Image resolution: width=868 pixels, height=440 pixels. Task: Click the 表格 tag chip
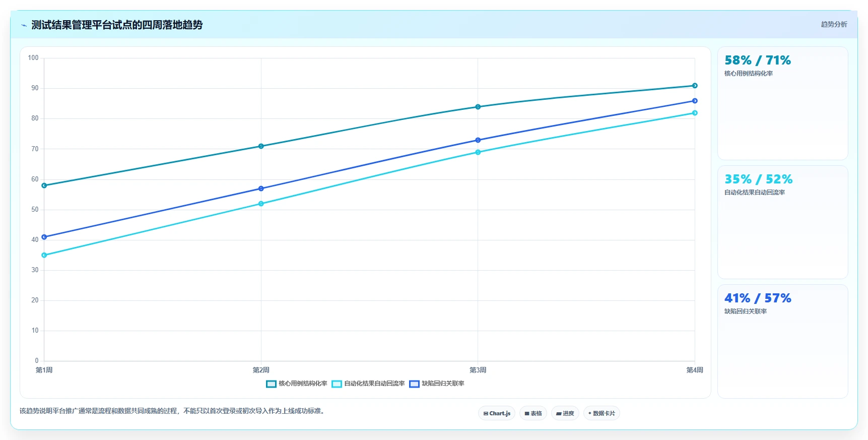[x=533, y=413]
